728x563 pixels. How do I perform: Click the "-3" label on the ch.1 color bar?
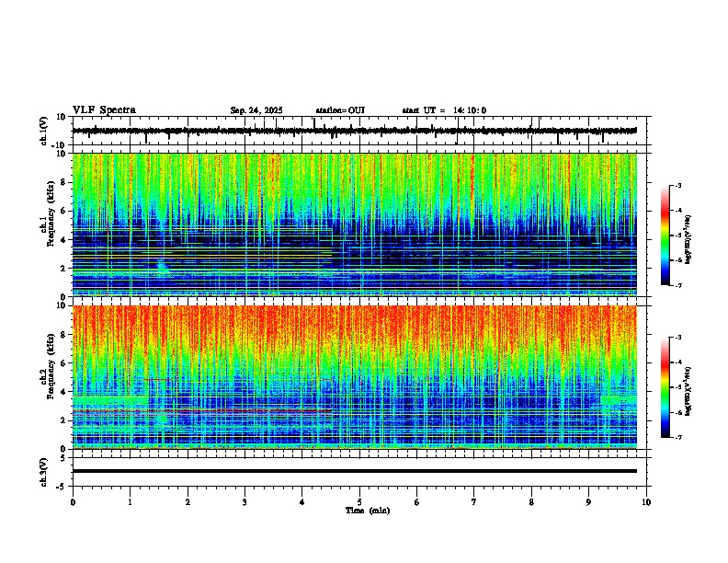(x=677, y=185)
